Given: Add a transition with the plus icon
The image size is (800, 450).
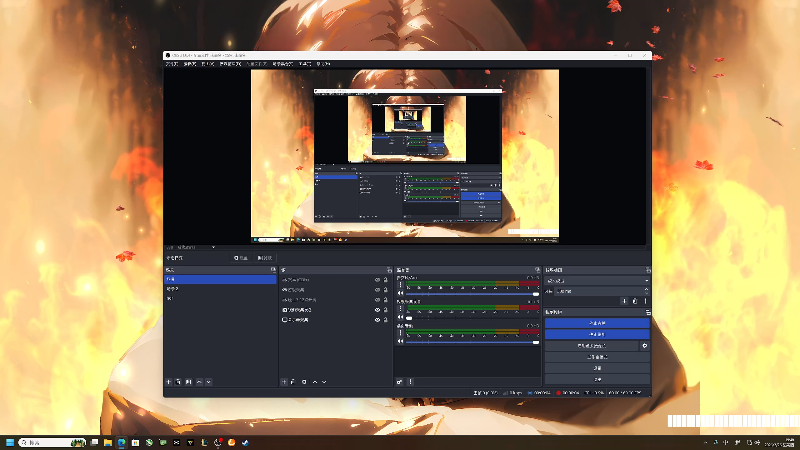Looking at the screenshot, I should pos(624,301).
